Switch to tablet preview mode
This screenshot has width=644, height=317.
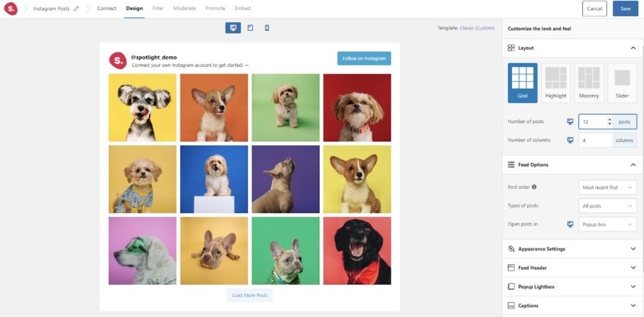(250, 28)
